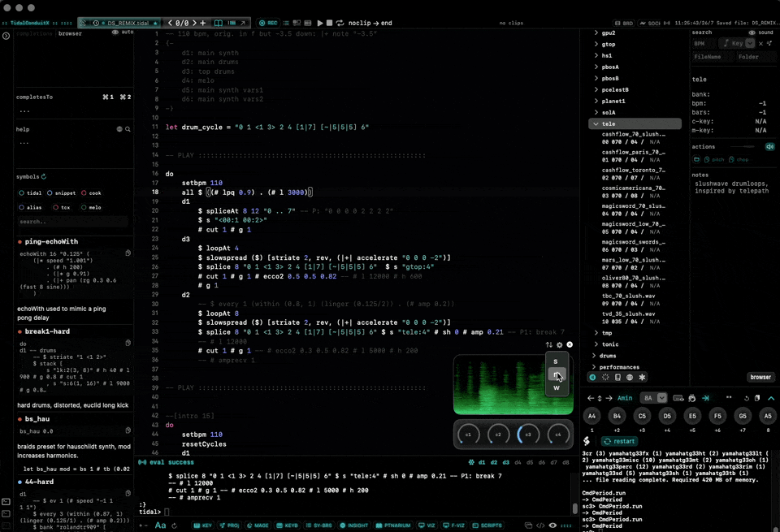
Task: Adjust the c3 knob
Action: click(x=528, y=435)
